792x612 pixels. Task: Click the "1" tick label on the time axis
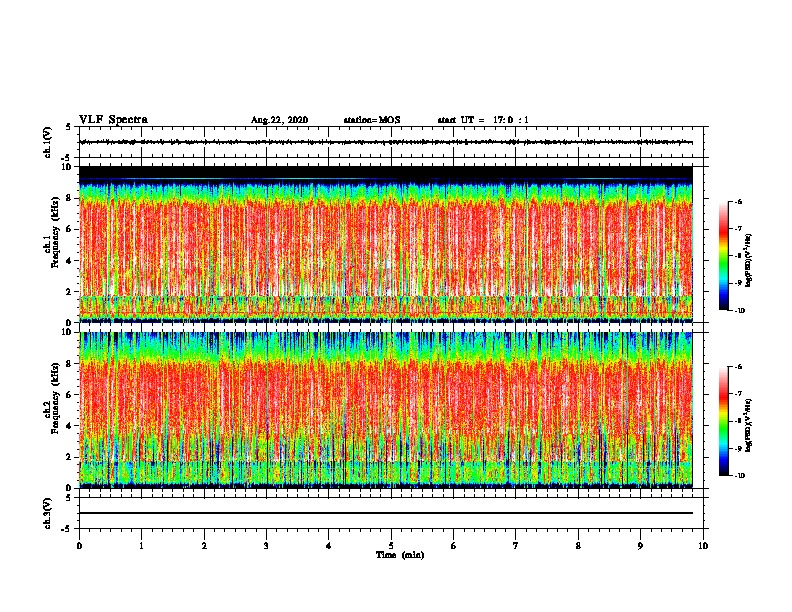141,546
